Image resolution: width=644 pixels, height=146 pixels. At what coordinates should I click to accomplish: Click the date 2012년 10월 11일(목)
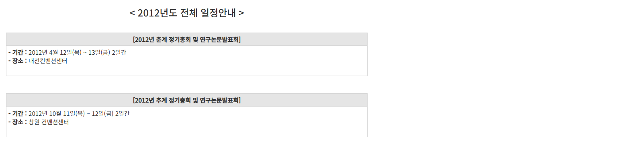(x=57, y=113)
